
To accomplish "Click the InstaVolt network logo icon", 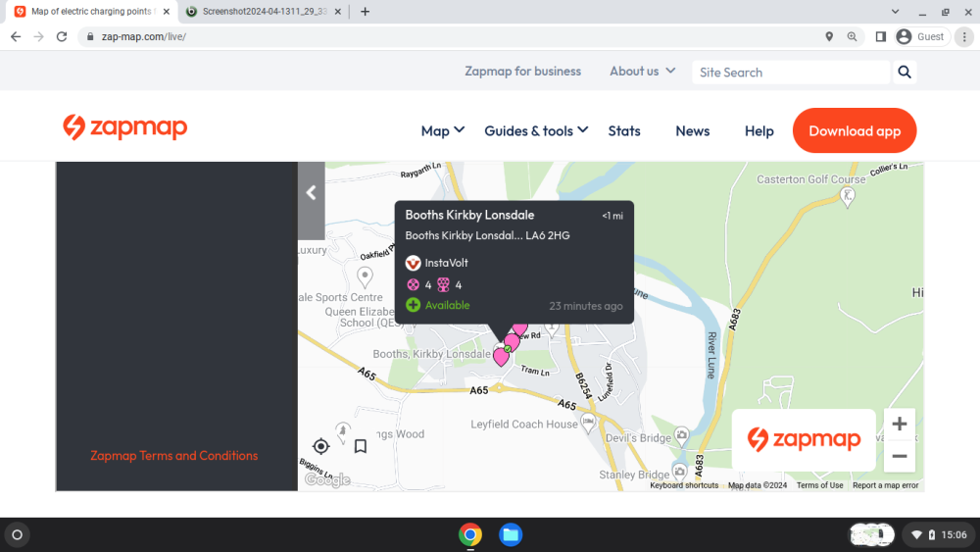I will [414, 263].
